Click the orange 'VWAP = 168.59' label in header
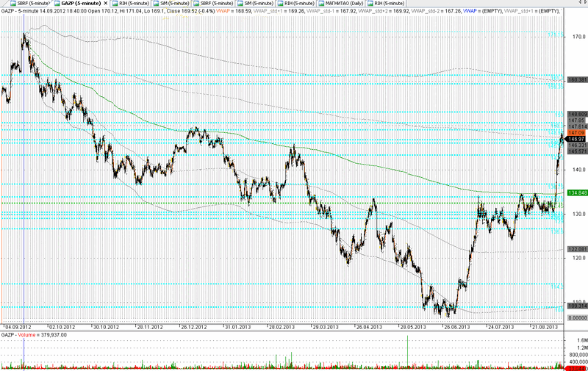This screenshot has height=371, width=588. point(234,11)
